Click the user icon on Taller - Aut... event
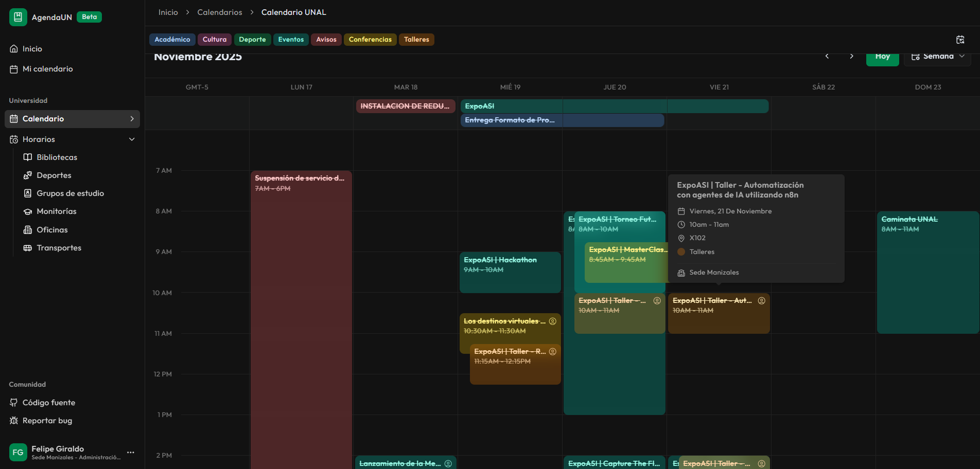This screenshot has width=980, height=469. pos(762,301)
